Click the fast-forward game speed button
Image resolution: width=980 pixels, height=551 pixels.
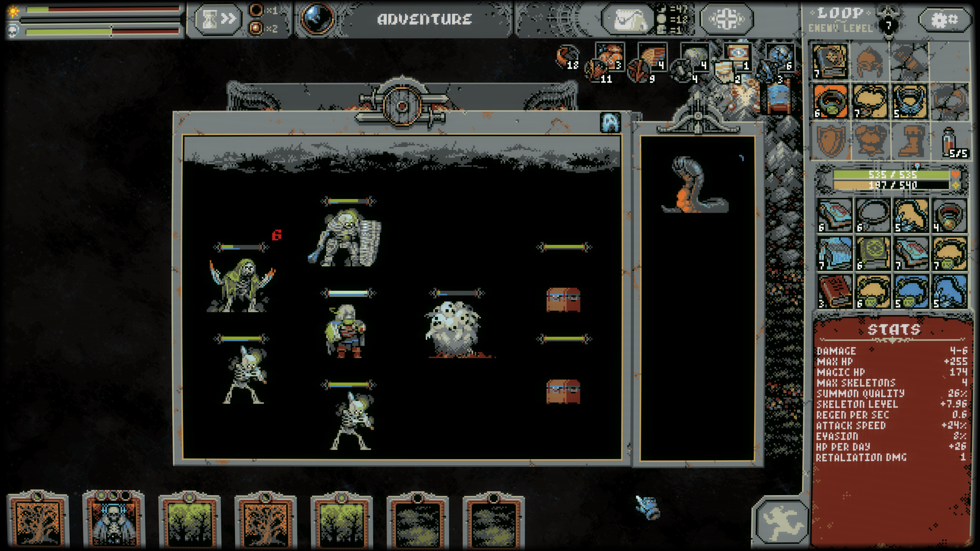click(x=218, y=19)
